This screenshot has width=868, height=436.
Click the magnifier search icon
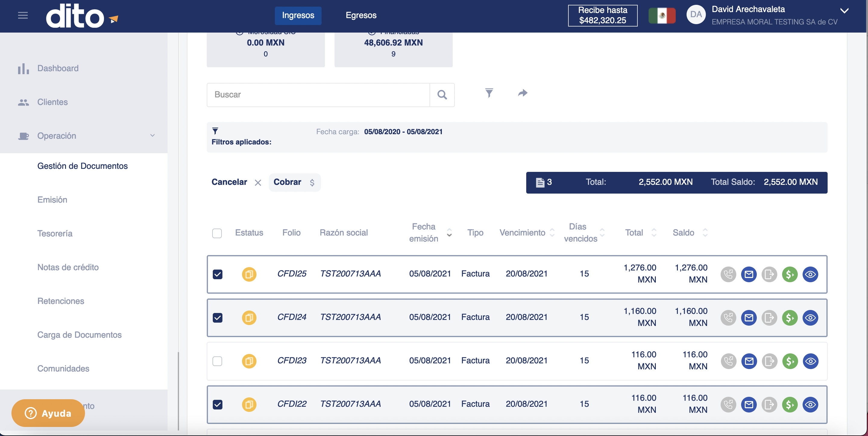coord(442,95)
